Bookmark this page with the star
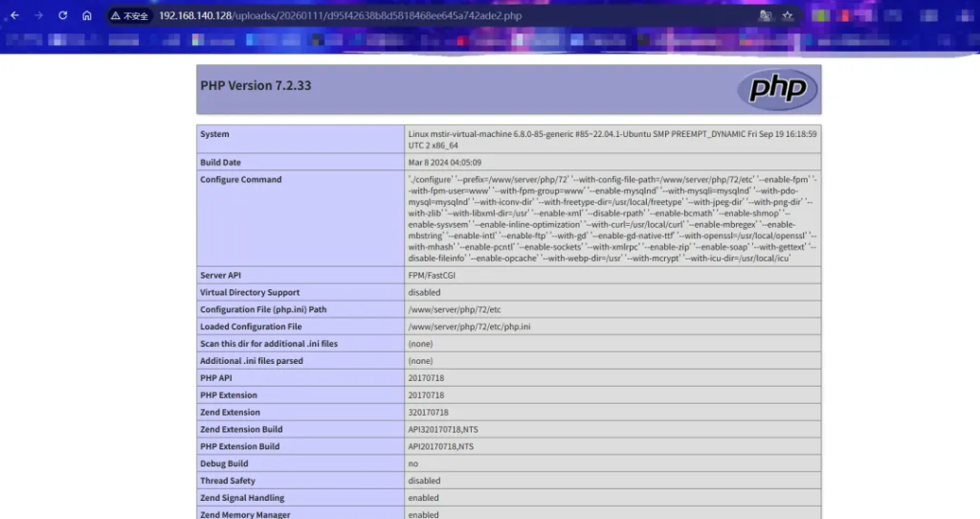 coord(788,16)
